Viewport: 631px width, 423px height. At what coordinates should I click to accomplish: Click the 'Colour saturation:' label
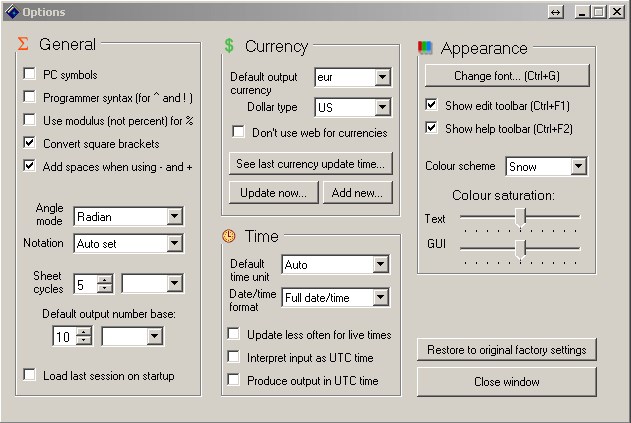pyautogui.click(x=503, y=195)
